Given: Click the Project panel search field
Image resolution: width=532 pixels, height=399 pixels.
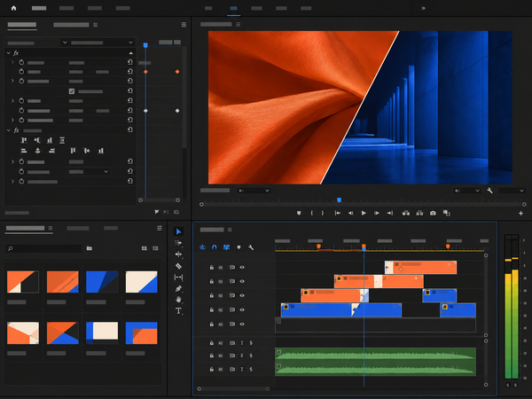Looking at the screenshot, I should 43,248.
